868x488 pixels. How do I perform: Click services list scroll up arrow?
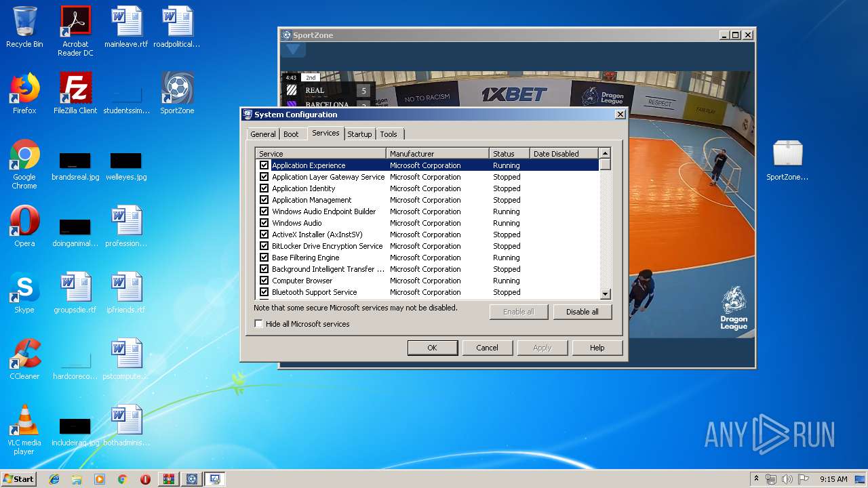click(606, 154)
